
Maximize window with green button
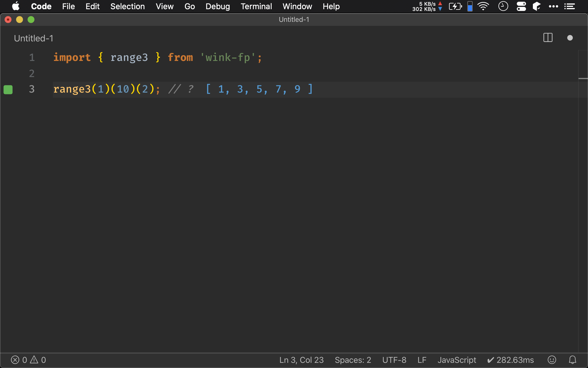(x=31, y=20)
